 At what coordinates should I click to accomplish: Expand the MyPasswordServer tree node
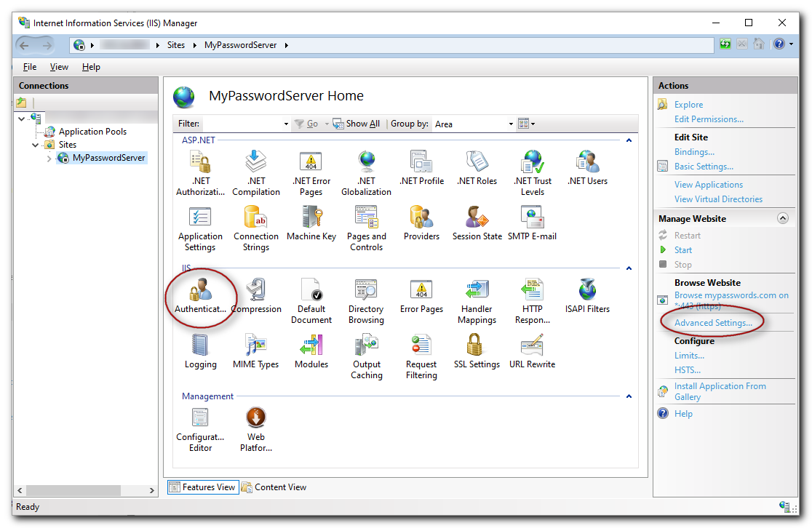[49, 159]
